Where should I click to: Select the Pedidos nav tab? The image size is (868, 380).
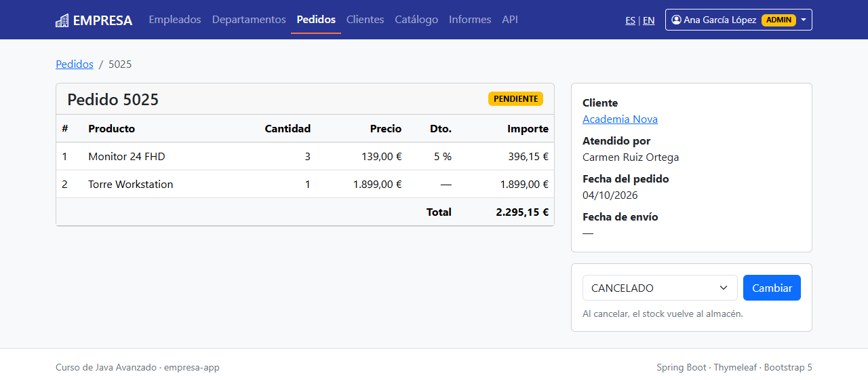[316, 20]
